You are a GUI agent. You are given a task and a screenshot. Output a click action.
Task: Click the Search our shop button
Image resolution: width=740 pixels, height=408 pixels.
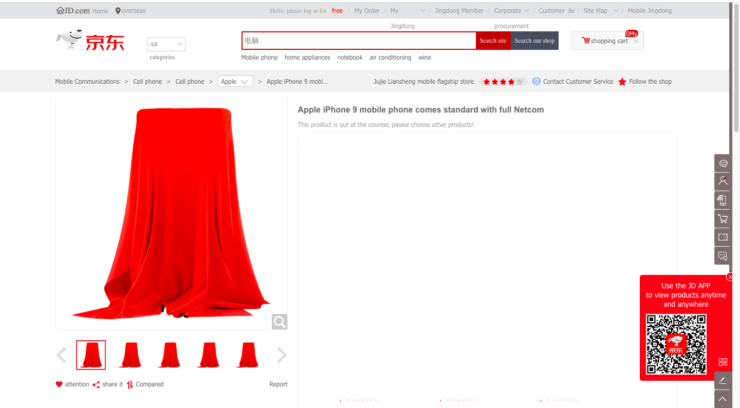tap(534, 41)
